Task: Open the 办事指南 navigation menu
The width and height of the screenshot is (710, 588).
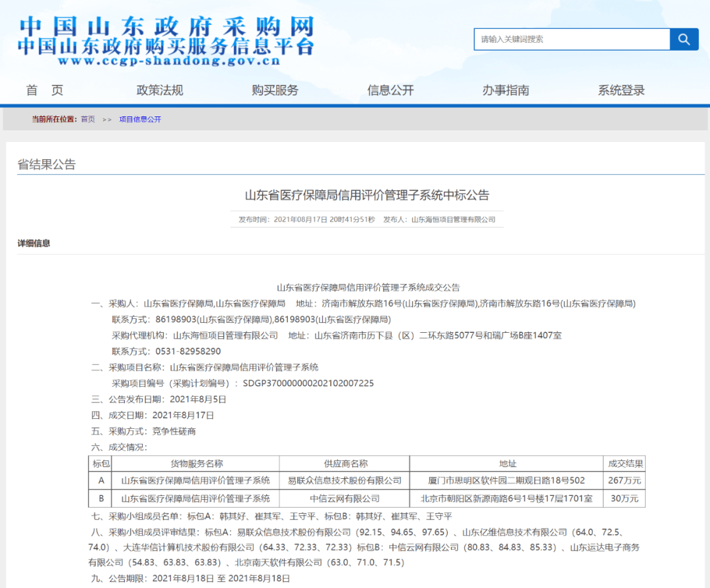Action: 506,90
